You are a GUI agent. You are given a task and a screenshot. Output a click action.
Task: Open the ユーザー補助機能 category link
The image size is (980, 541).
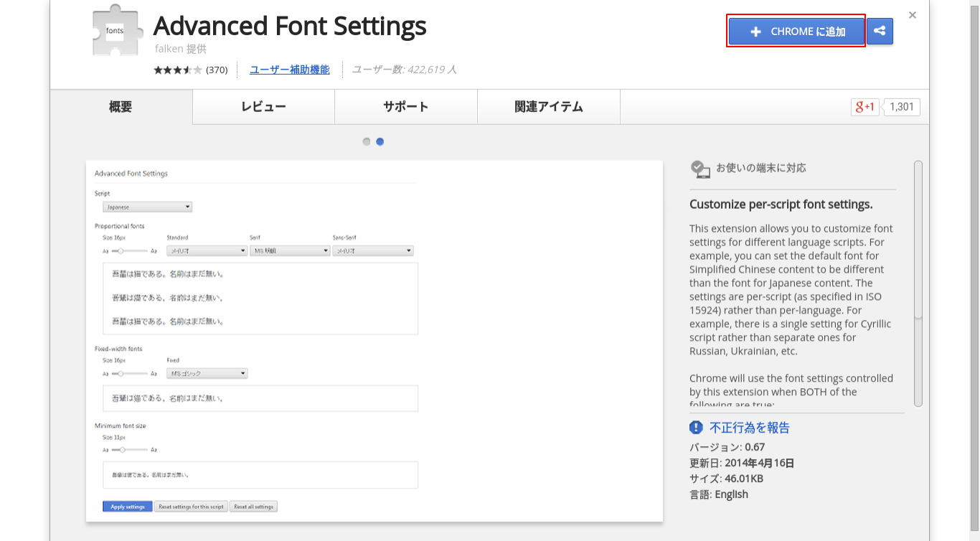pos(290,70)
